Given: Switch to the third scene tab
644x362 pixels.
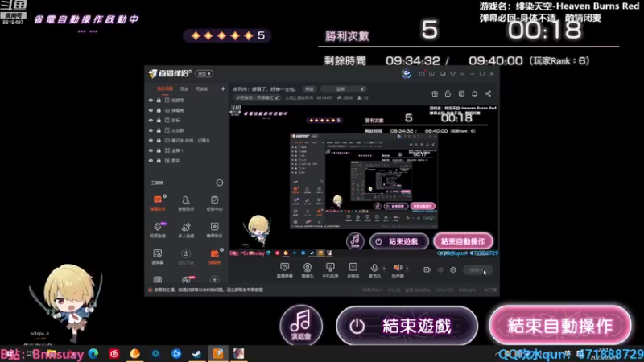Looking at the screenshot, I should coord(202,88).
